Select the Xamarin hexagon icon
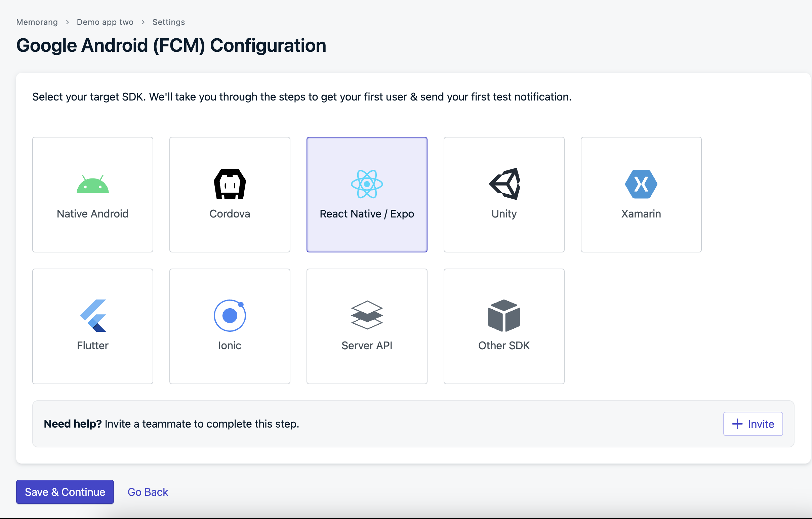The image size is (812, 519). [x=641, y=184]
